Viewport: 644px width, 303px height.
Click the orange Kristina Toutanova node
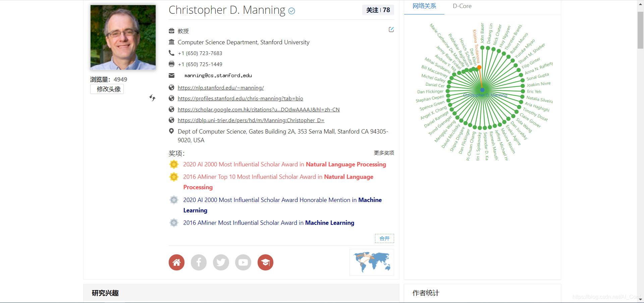(479, 67)
